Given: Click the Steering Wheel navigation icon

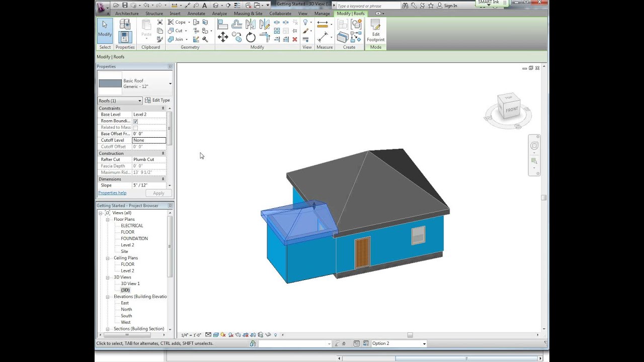Looking at the screenshot, I should pos(534,146).
